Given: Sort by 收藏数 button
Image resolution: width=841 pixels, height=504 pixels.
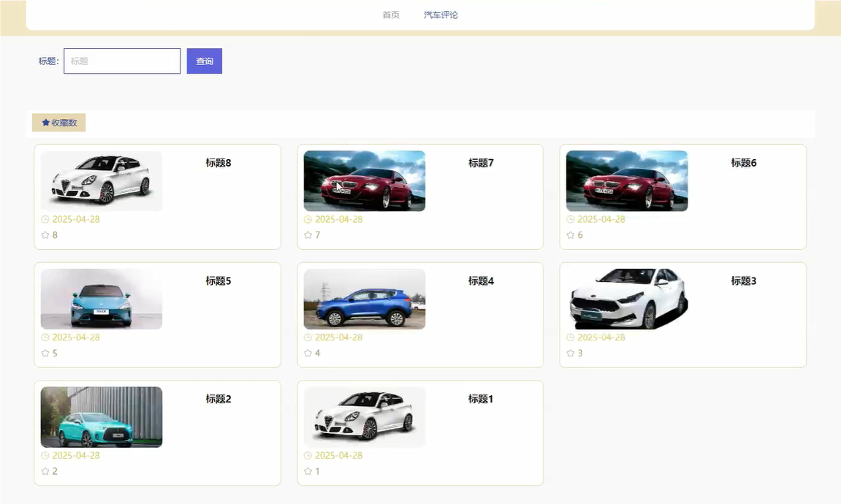Looking at the screenshot, I should (59, 123).
